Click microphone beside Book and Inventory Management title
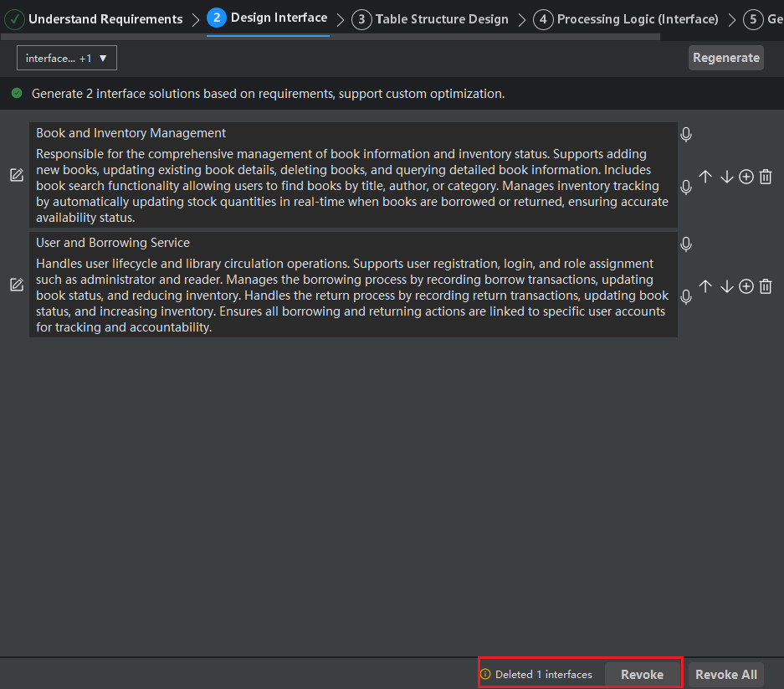Screen dimensions: 784x689 point(686,135)
